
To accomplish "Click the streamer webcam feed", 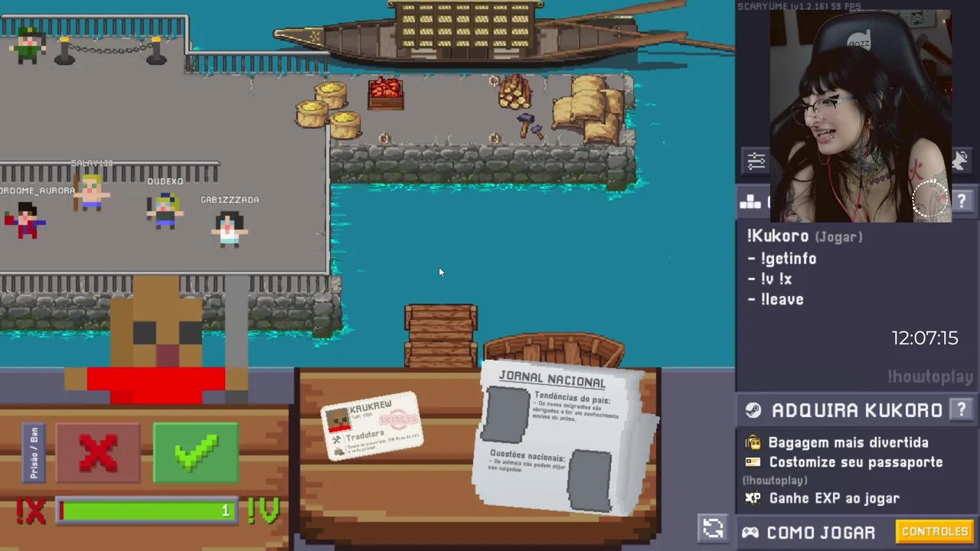I will coord(859,115).
